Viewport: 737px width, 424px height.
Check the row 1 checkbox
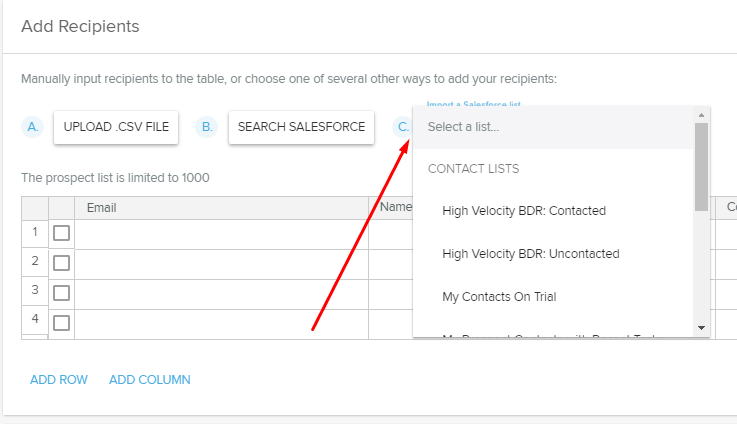pyautogui.click(x=61, y=233)
